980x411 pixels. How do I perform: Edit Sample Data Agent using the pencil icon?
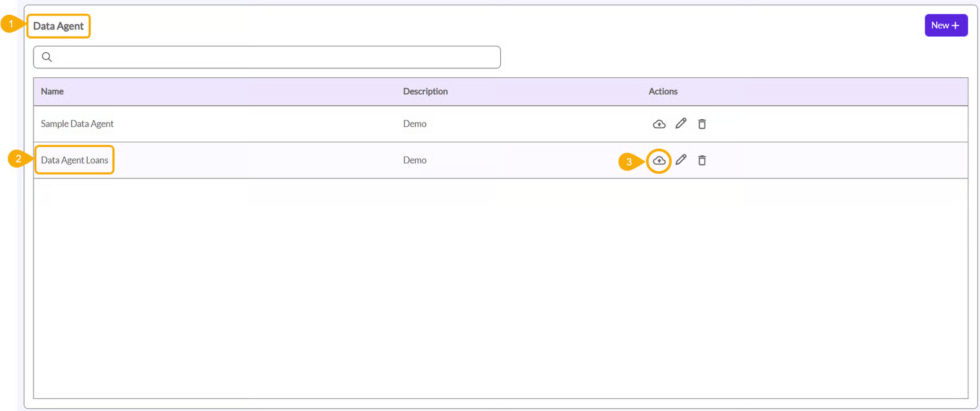[681, 124]
